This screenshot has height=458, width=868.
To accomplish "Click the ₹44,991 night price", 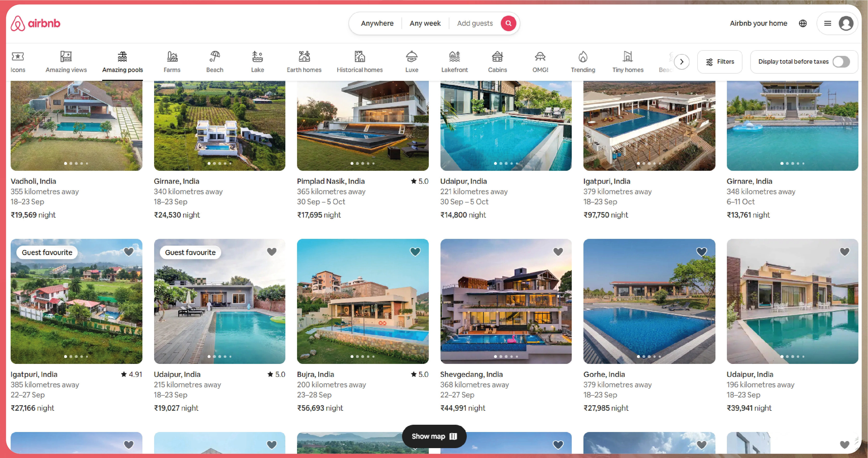I will tap(463, 408).
